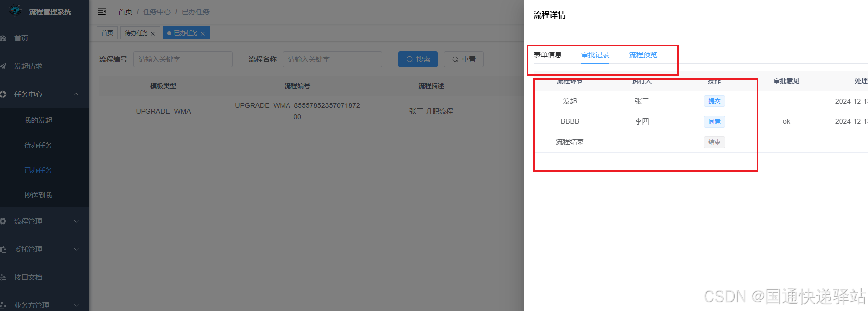Click the 任务中心 sidebar icon
This screenshot has width=868, height=311.
coord(3,94)
